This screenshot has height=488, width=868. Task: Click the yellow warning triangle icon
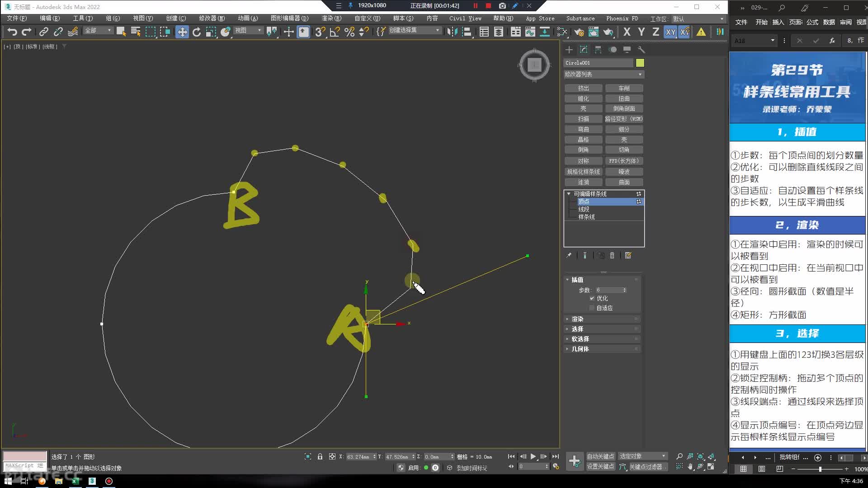[701, 32]
